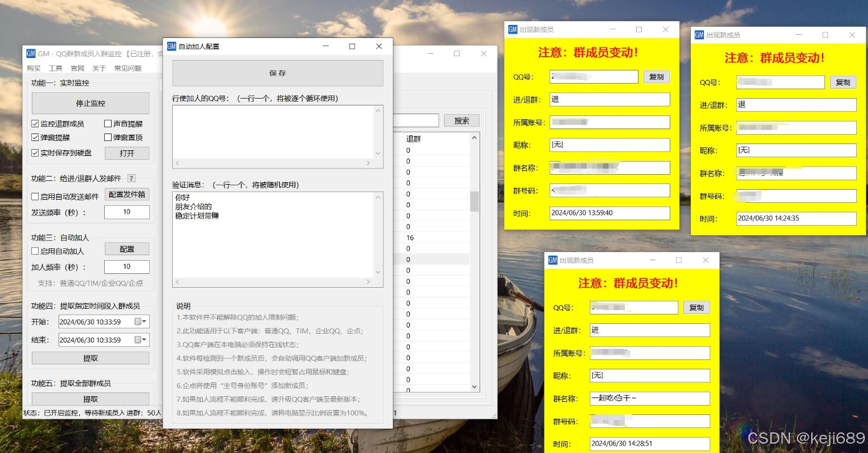This screenshot has height=453, width=868.
Task: Click the right arrow of the QQ号 textbox scrollbar
Action: (x=369, y=163)
